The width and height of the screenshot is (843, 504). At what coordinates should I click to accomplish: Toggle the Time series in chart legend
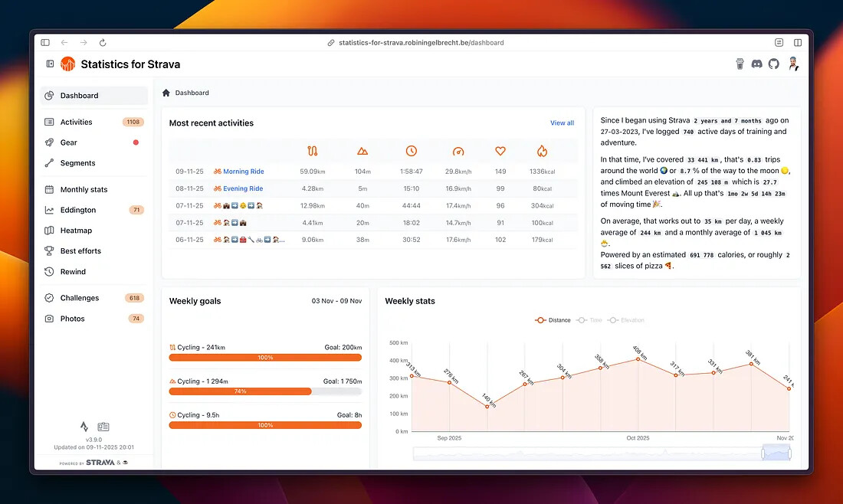[x=590, y=320]
